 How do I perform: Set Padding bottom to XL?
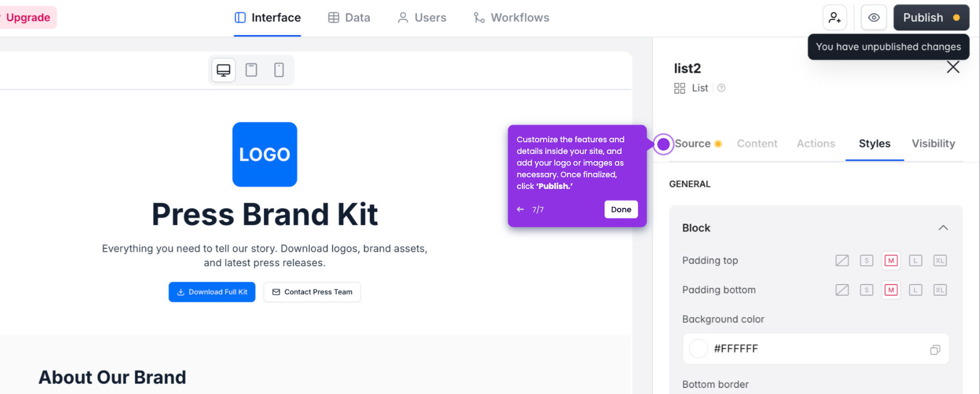[x=940, y=290]
